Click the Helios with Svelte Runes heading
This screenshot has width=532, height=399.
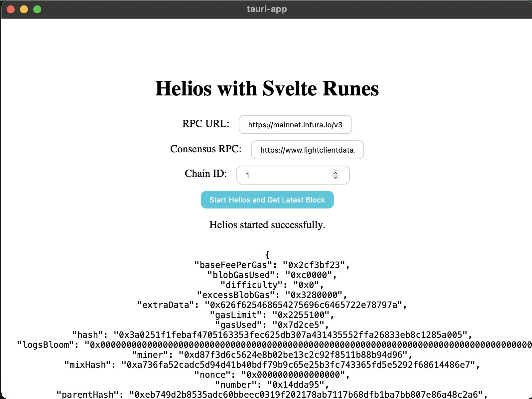coord(267,88)
